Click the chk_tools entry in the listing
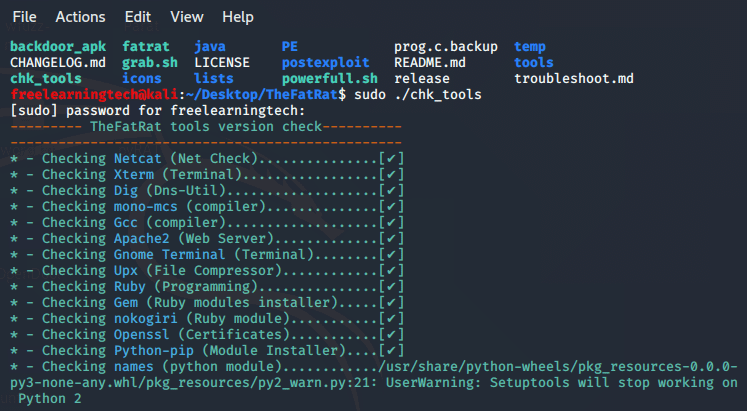This screenshot has width=747, height=411. click(x=46, y=79)
